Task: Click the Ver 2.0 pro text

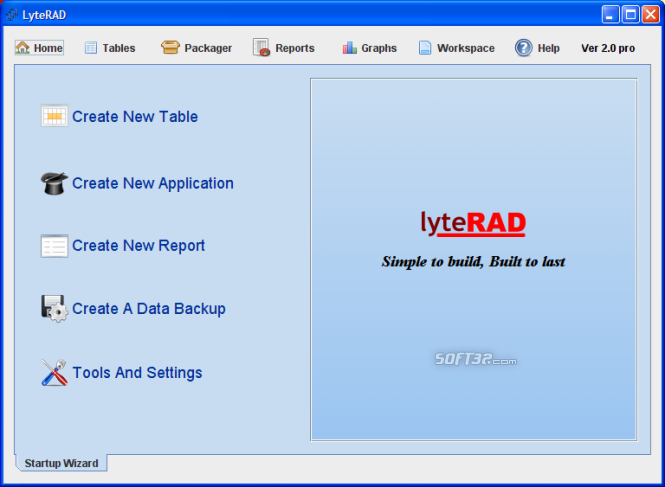Action: pyautogui.click(x=608, y=48)
